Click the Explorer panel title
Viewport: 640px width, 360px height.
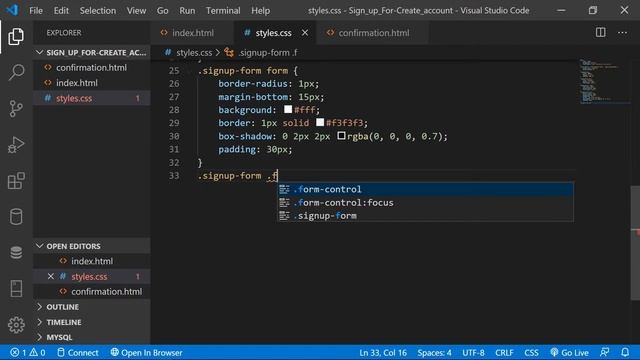(64, 33)
